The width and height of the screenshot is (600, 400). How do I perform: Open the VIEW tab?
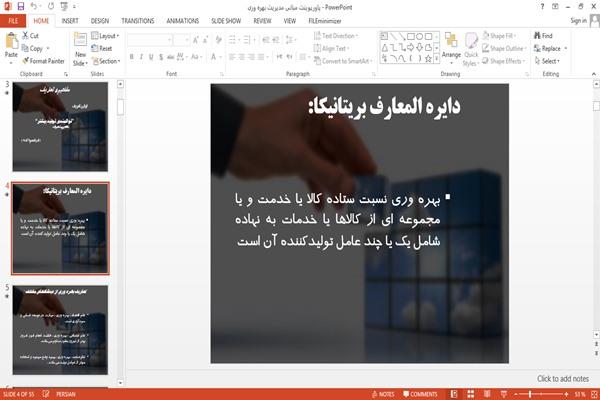(x=290, y=21)
